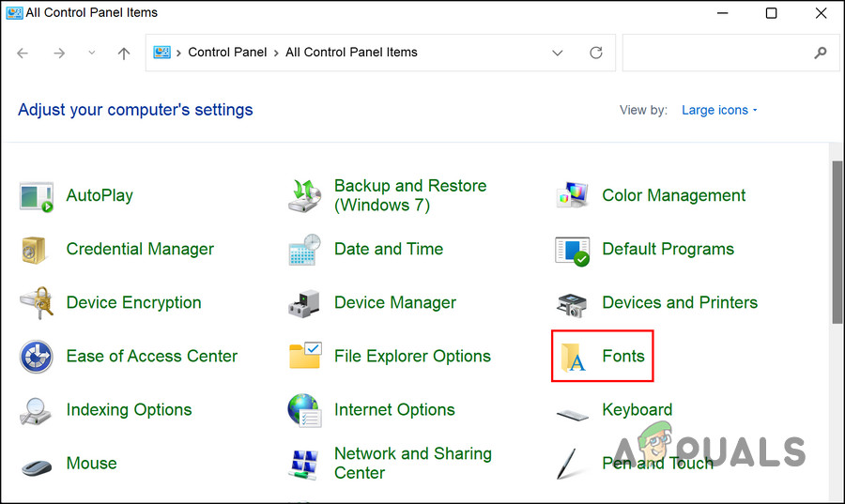The image size is (845, 504).
Task: Open the Date and Time calendar icon
Action: point(304,250)
